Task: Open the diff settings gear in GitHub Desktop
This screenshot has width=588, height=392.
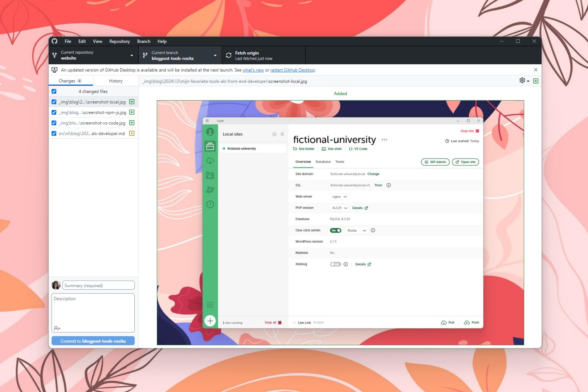Action: point(522,81)
